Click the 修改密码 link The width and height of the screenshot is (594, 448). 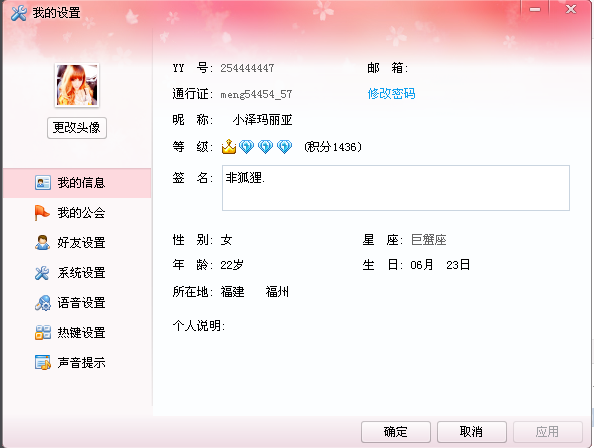[x=391, y=94]
